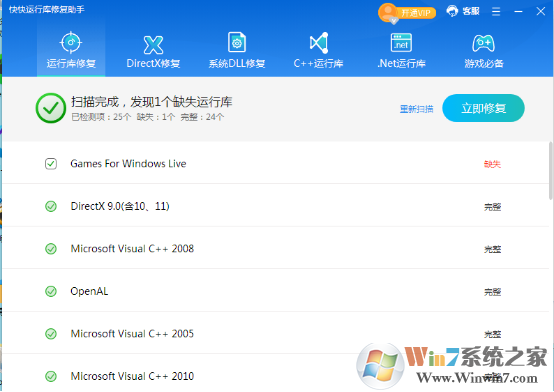Click the 客服 headset icon
The image size is (554, 392).
coord(452,11)
